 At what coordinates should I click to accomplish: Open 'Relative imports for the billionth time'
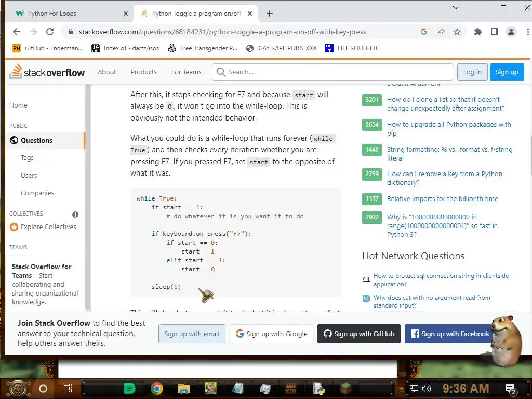[x=443, y=199]
